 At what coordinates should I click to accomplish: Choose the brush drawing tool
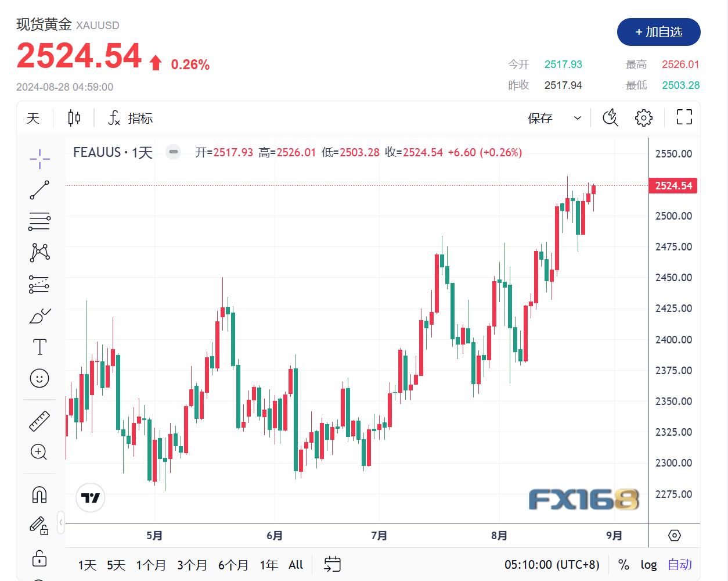click(39, 316)
